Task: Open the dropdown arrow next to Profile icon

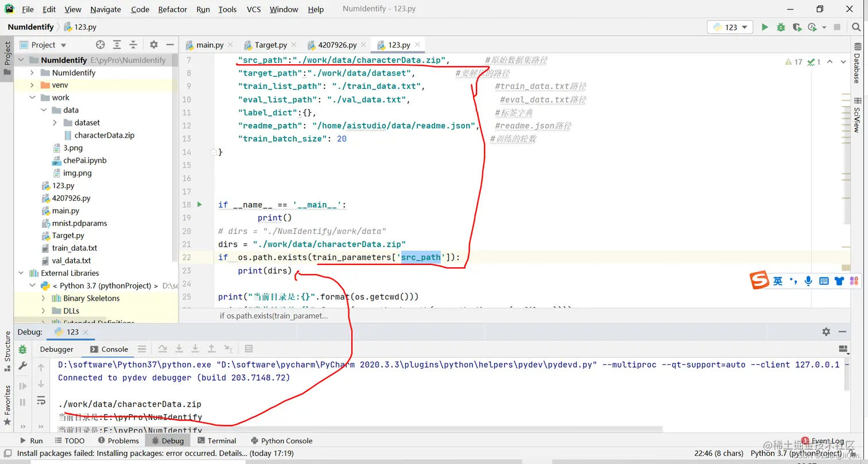Action: [x=824, y=27]
